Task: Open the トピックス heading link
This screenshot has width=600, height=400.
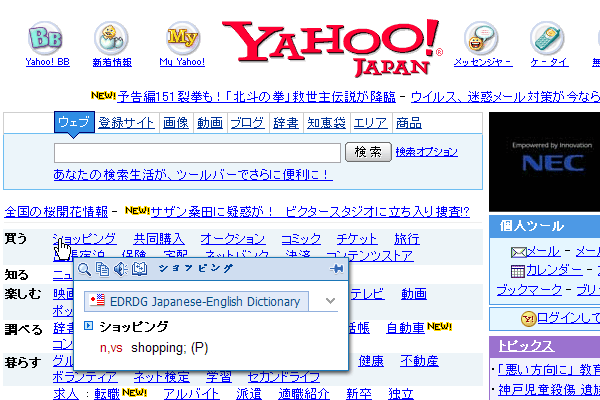Action: pos(526,346)
